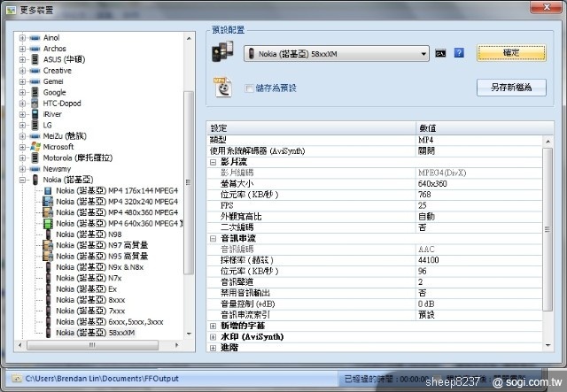The image size is (567, 392).
Task: Click the 另存新檔為 button
Action: [511, 88]
